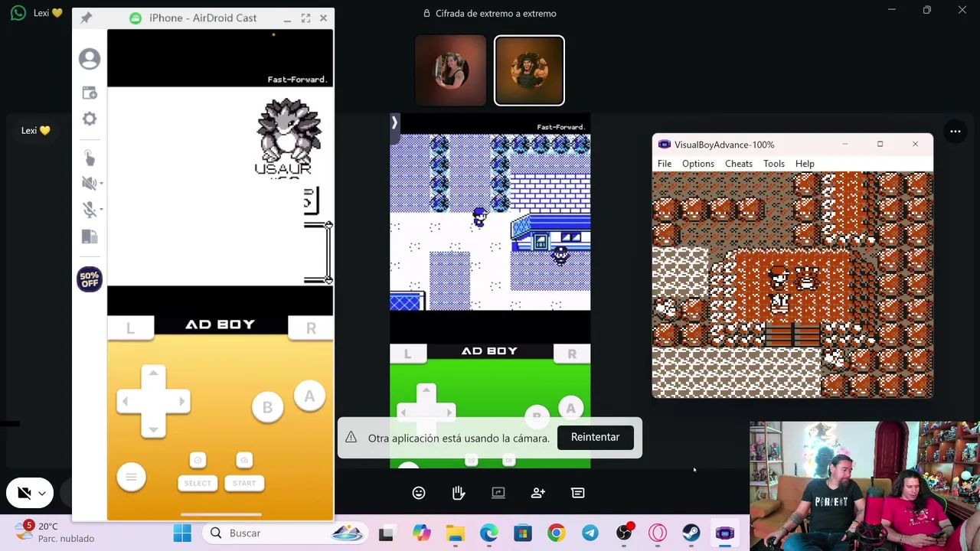Tap the R button on green emulator
The width and height of the screenshot is (980, 551).
(x=572, y=354)
